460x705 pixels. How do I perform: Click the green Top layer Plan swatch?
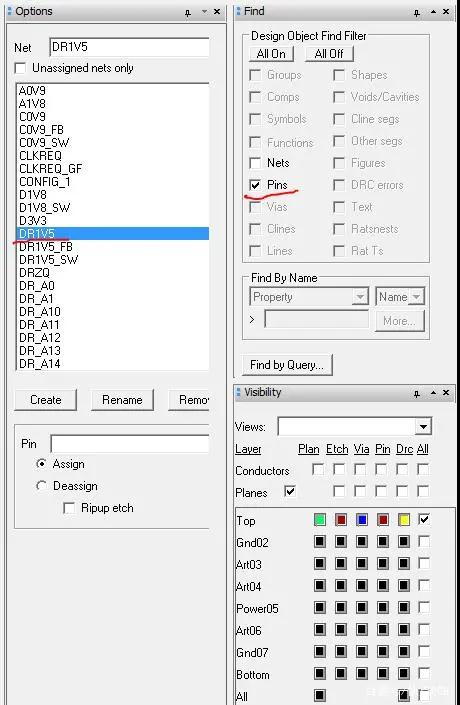click(320, 520)
